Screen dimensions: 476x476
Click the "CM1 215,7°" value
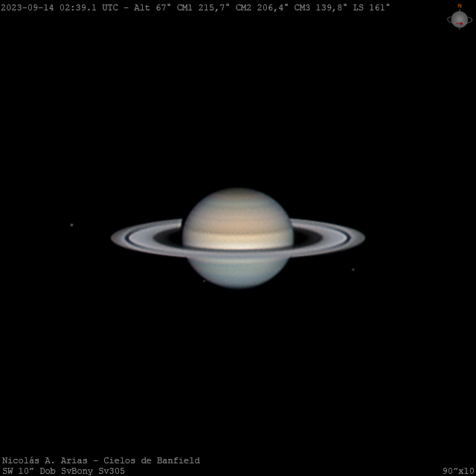203,7
